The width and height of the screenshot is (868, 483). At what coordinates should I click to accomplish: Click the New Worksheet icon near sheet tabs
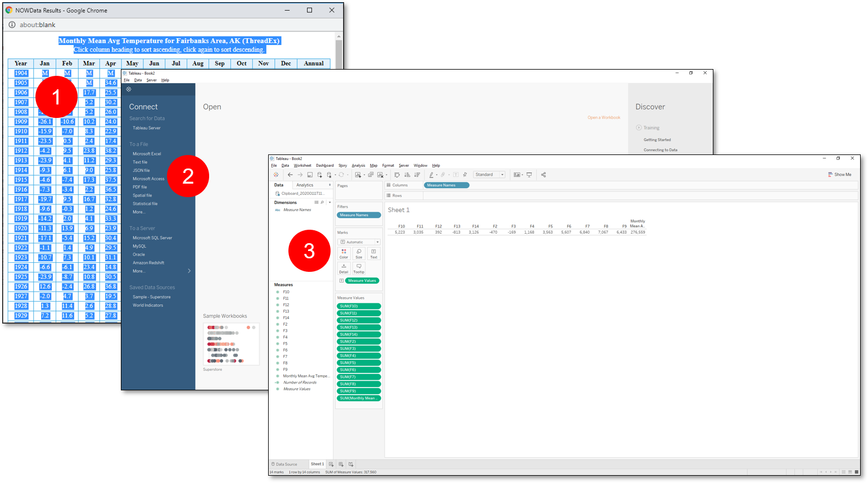pos(331,464)
